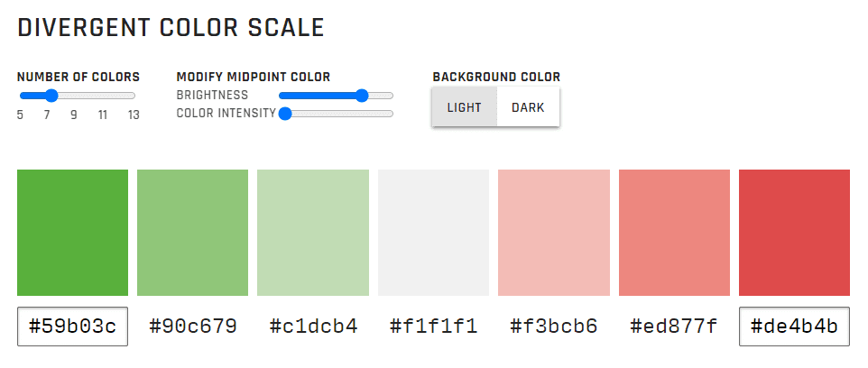This screenshot has width=868, height=368.
Task: Click the pale pink #f3bcb6 swatch
Action: [554, 233]
